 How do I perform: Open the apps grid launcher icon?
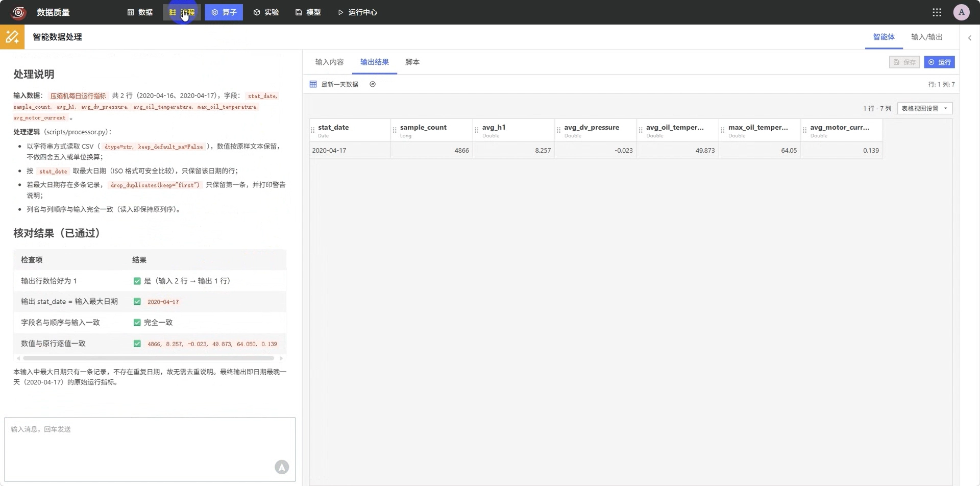pyautogui.click(x=937, y=12)
